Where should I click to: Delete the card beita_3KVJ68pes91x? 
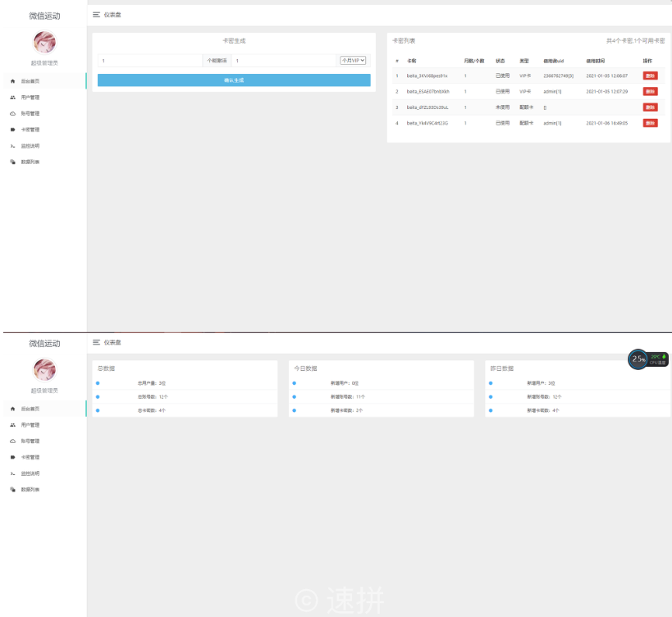[650, 75]
